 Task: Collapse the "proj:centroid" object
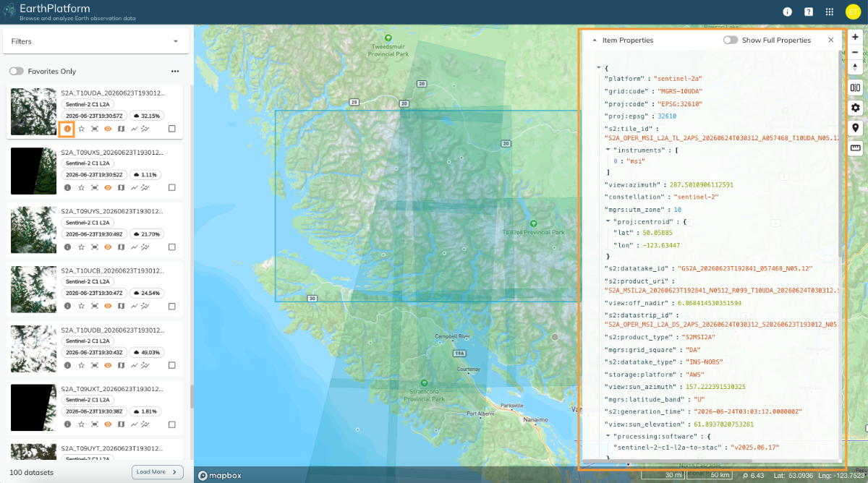pos(608,221)
